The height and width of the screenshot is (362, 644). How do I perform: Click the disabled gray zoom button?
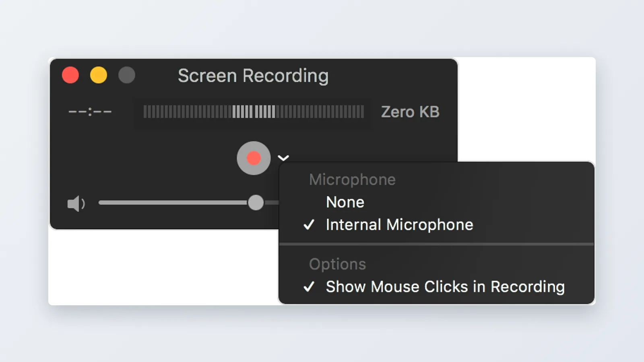(127, 75)
